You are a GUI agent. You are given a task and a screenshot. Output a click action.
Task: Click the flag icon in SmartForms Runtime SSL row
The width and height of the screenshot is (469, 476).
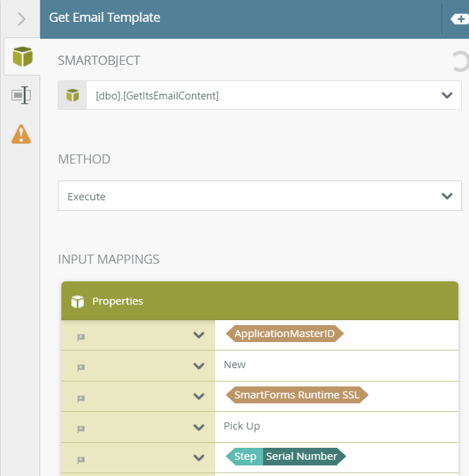81,398
